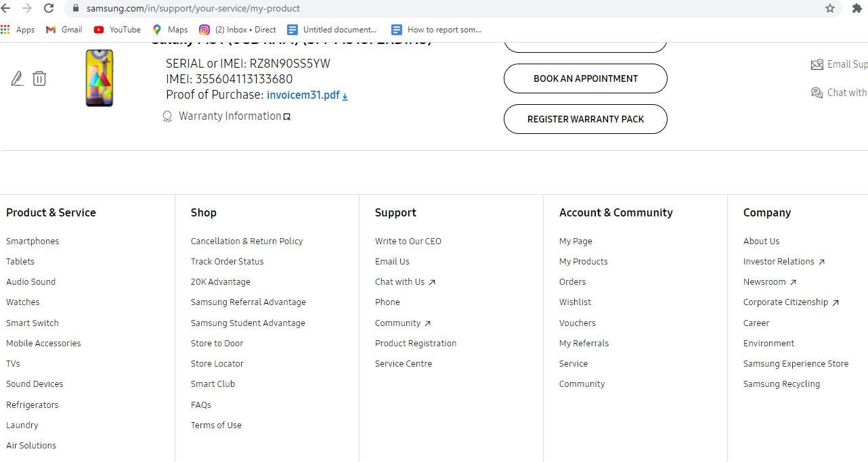Open Corporate Citizenship external link
868x462 pixels.
(791, 302)
